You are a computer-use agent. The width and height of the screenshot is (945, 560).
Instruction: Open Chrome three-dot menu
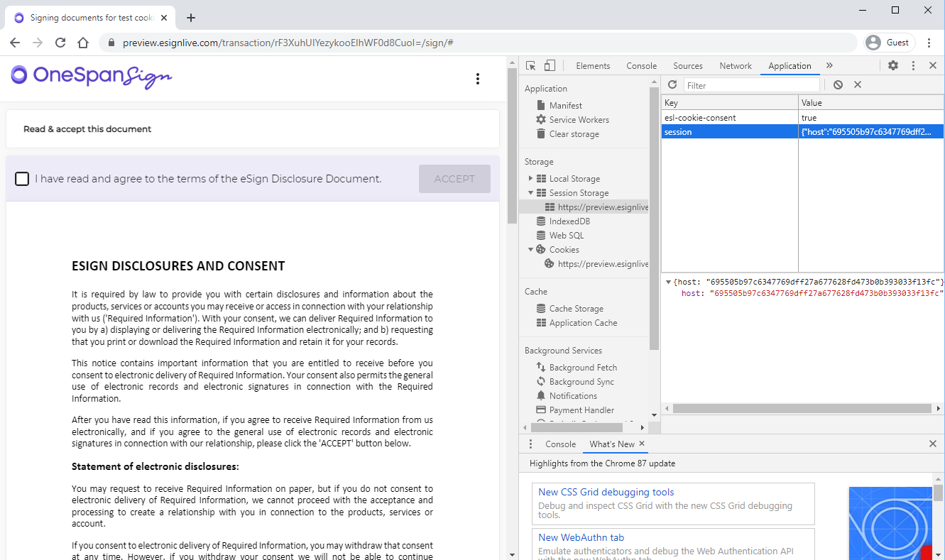click(x=929, y=43)
